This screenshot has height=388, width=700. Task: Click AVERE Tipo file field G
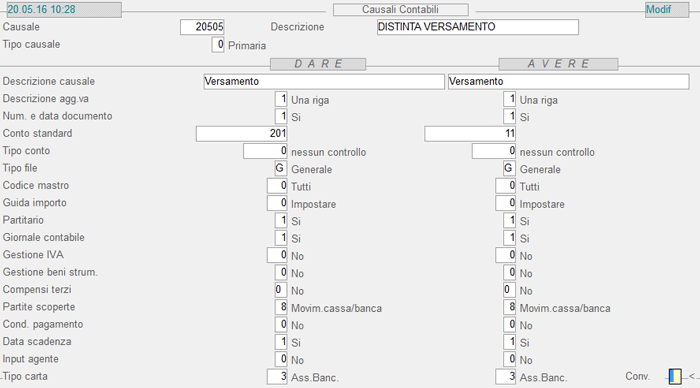point(509,168)
